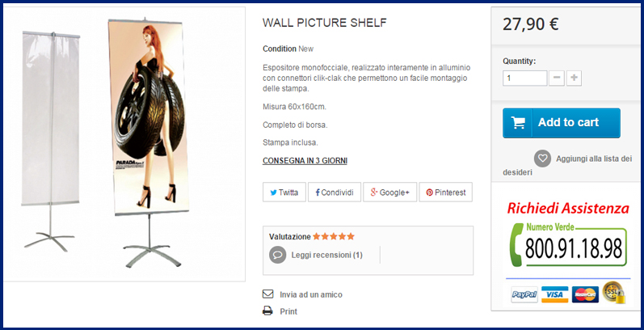Click the speech bubble reviews icon

point(277,255)
